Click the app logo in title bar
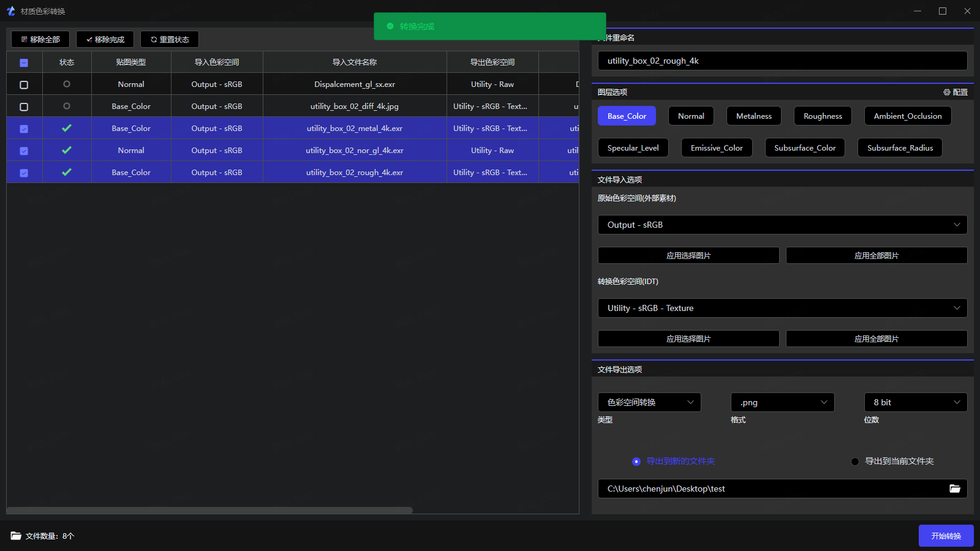Screen dimensions: 980x551 (10, 11)
